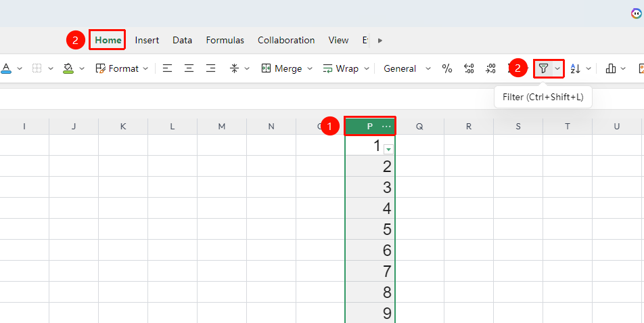Select column Q header
This screenshot has width=644, height=323.
[419, 127]
